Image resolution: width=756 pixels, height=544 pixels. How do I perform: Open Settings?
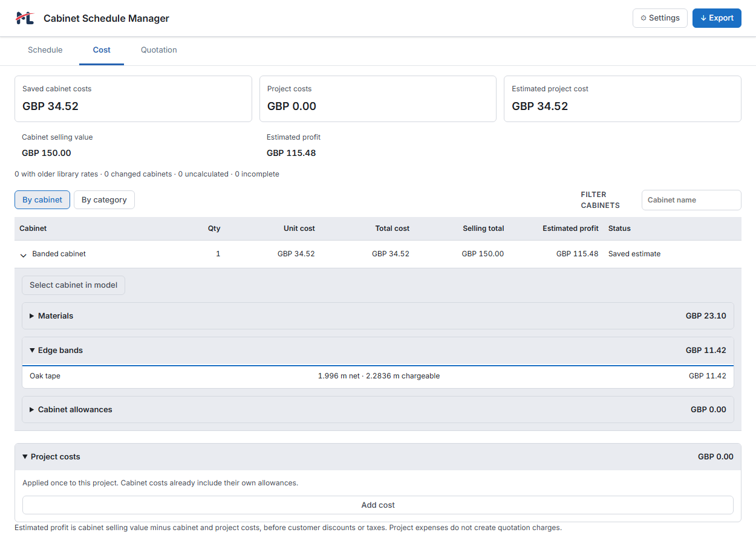tap(660, 18)
